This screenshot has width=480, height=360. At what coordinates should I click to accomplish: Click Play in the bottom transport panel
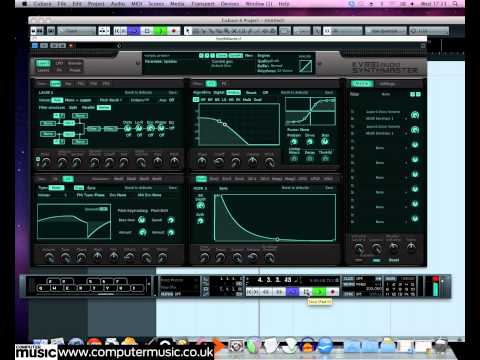click(x=319, y=292)
